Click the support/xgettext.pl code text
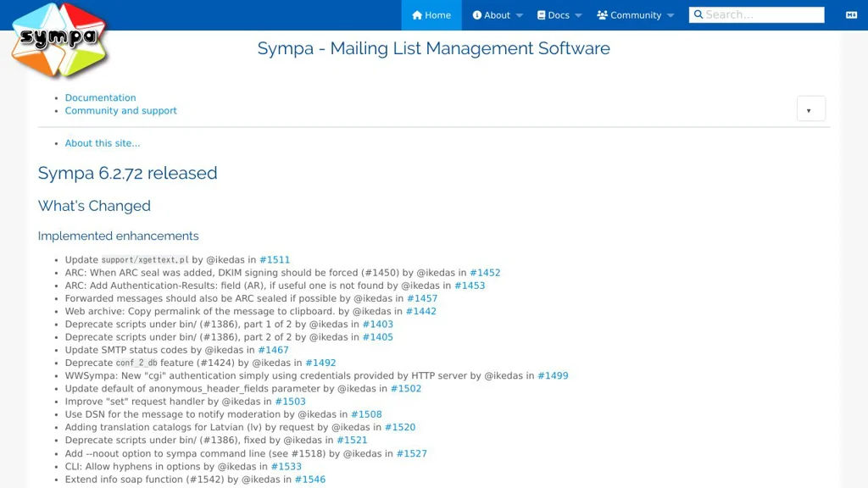 pyautogui.click(x=145, y=260)
